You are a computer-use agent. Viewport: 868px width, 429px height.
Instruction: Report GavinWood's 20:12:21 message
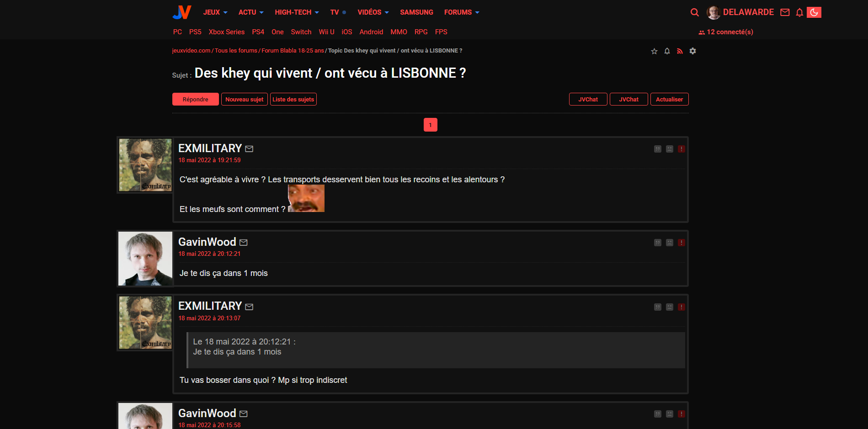[682, 243]
